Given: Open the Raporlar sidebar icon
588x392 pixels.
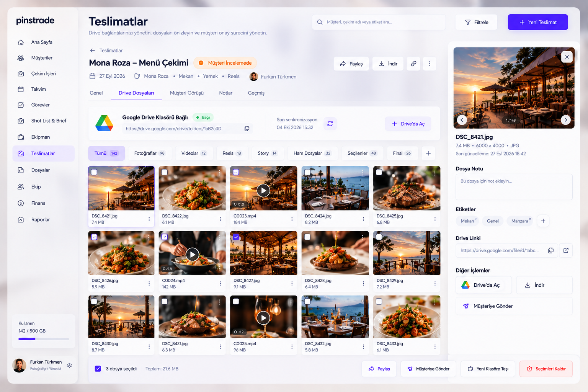Looking at the screenshot, I should coord(21,220).
